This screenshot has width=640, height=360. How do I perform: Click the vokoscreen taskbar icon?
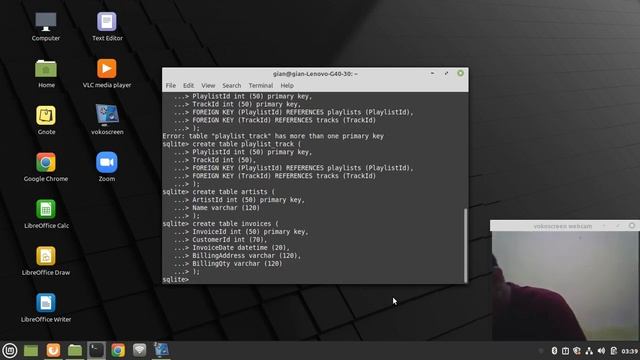161,350
